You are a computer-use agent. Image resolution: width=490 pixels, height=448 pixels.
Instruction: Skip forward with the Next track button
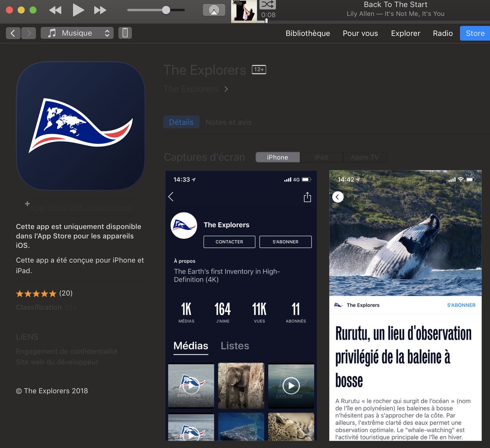pyautogui.click(x=100, y=10)
